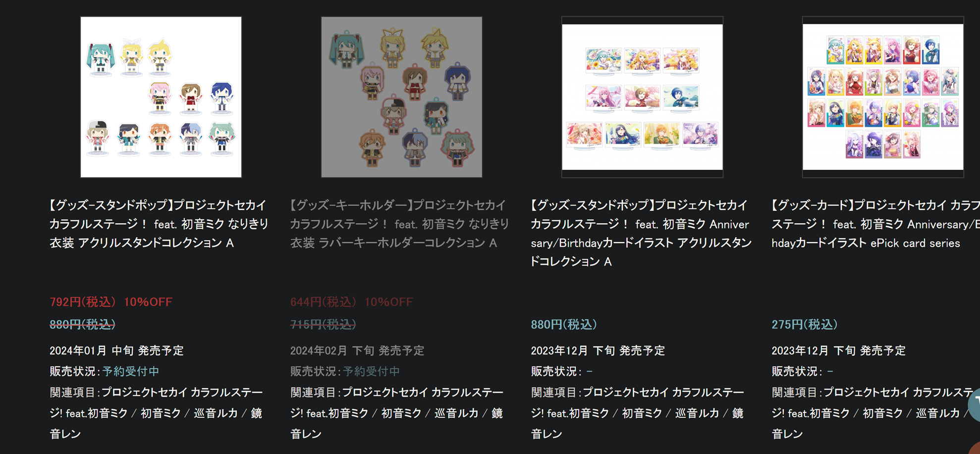Open title link なりきり衣装 アクリルスタンドコレクション A
980x454 pixels.
tap(159, 224)
